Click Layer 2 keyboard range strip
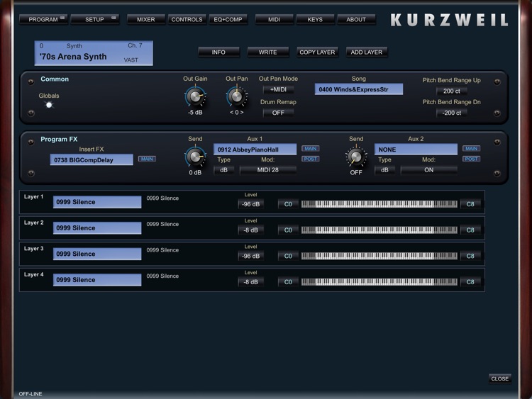532x399 pixels. [379, 230]
